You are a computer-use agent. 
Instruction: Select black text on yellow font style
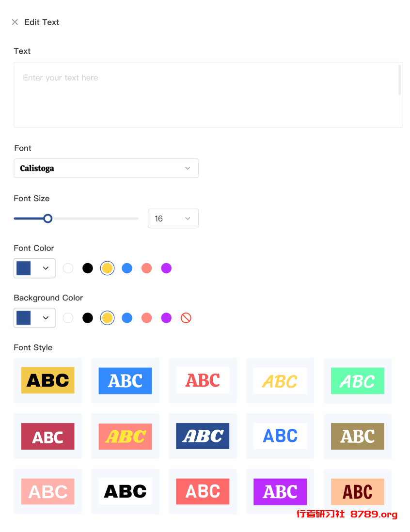(48, 380)
